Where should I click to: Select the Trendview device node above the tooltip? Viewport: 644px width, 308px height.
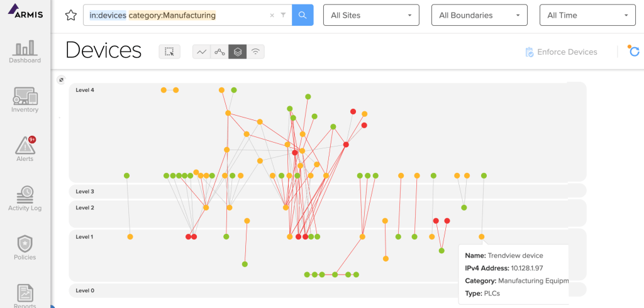coord(481,237)
